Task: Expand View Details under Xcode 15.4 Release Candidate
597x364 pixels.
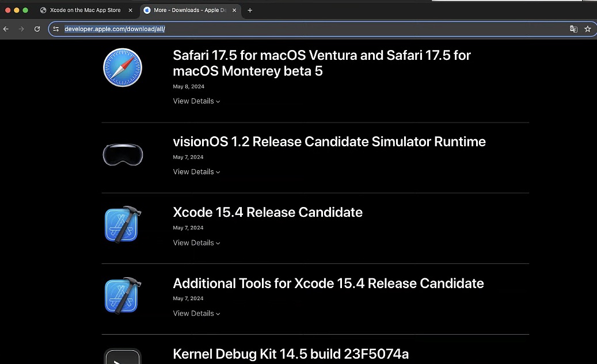Action: pyautogui.click(x=196, y=243)
